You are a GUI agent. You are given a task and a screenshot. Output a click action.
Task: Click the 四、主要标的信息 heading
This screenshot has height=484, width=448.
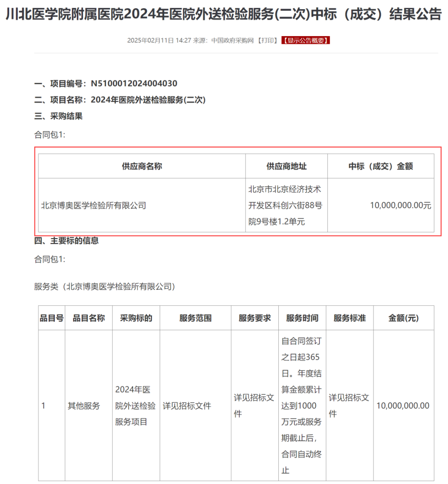click(66, 241)
